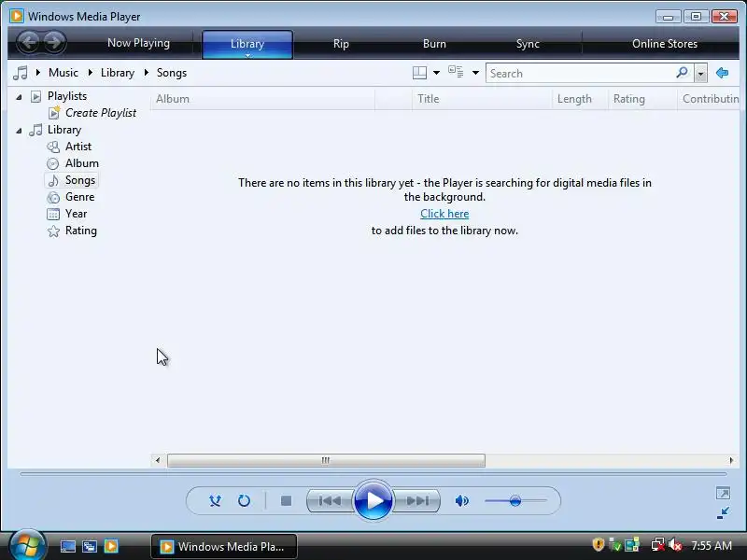Select Year view in library tree

[x=76, y=214]
